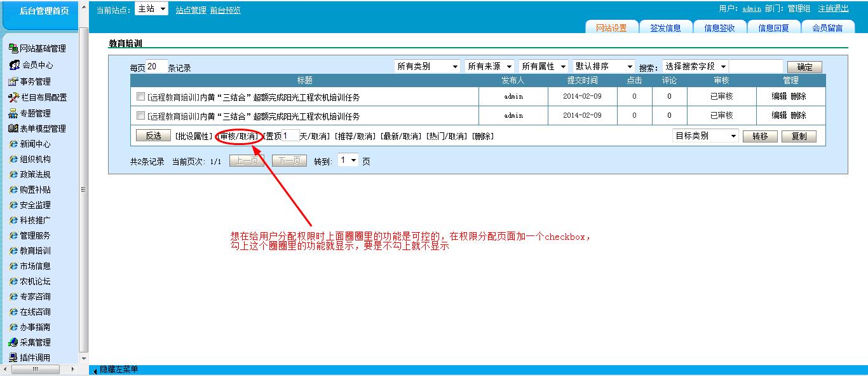The image size is (868, 376).
Task: Open the 当前站点 主站 dropdown
Action: 151,10
